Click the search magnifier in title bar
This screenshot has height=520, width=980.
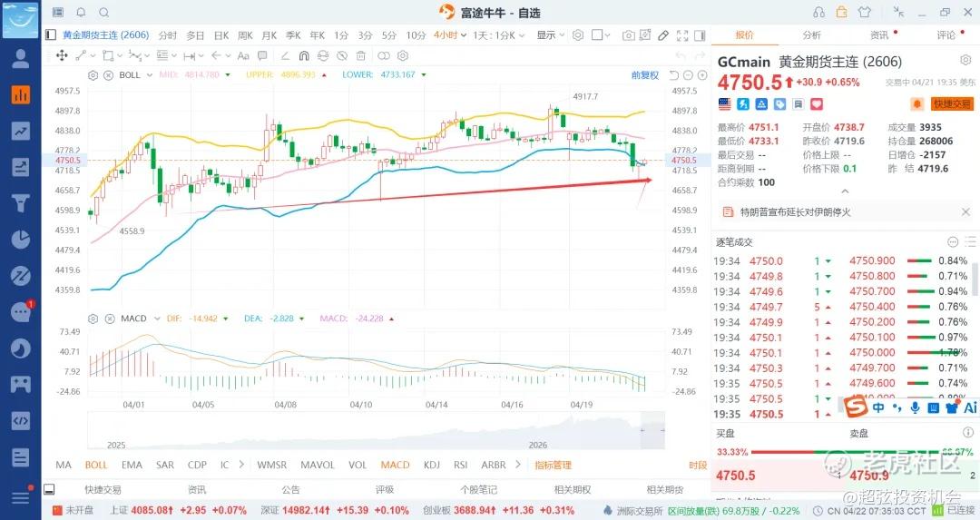pyautogui.click(x=103, y=13)
